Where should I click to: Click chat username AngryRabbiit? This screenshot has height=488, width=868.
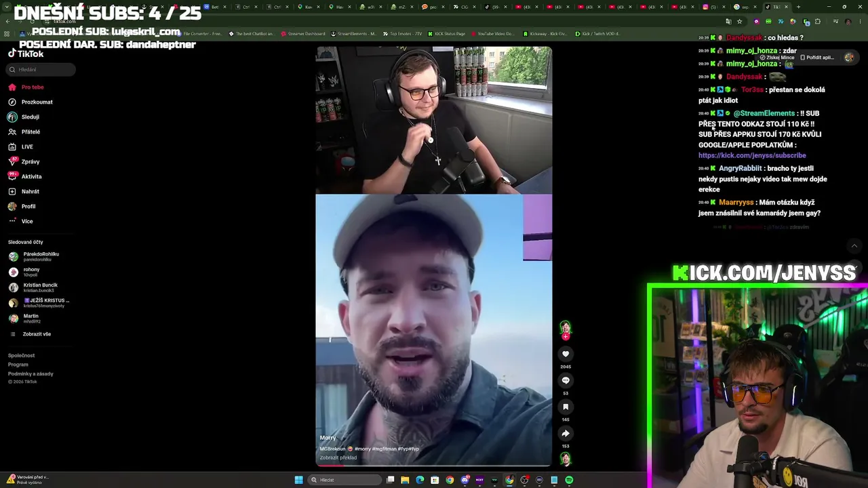[741, 168]
